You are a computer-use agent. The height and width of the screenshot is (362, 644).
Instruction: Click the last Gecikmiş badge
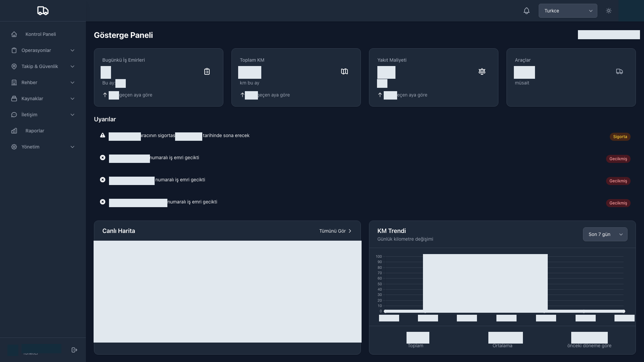[618, 203]
